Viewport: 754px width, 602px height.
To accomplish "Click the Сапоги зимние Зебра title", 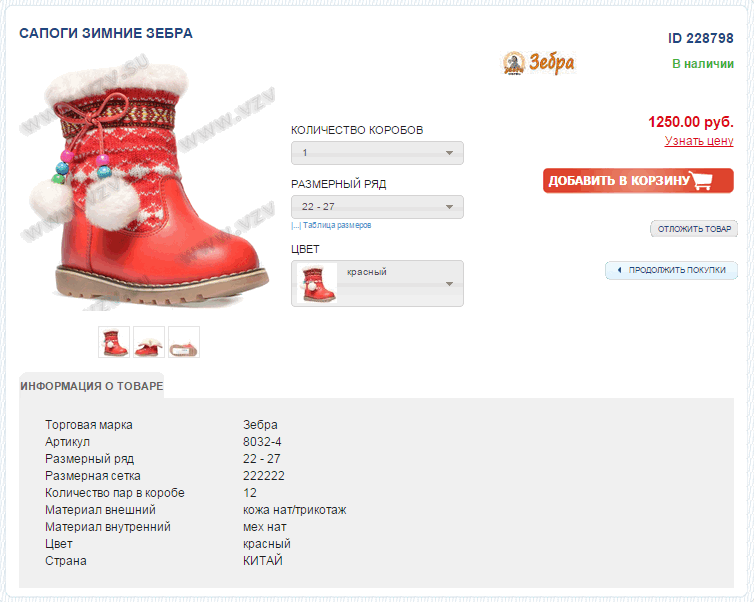I will coord(106,33).
